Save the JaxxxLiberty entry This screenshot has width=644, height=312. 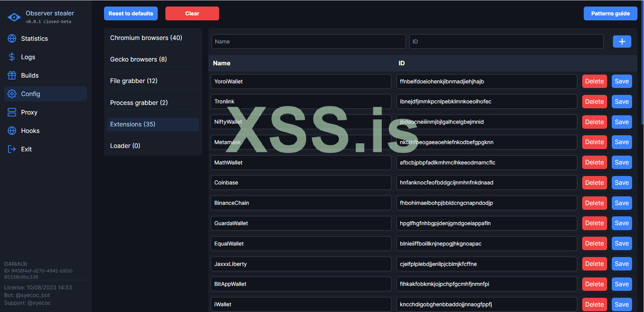click(x=622, y=264)
